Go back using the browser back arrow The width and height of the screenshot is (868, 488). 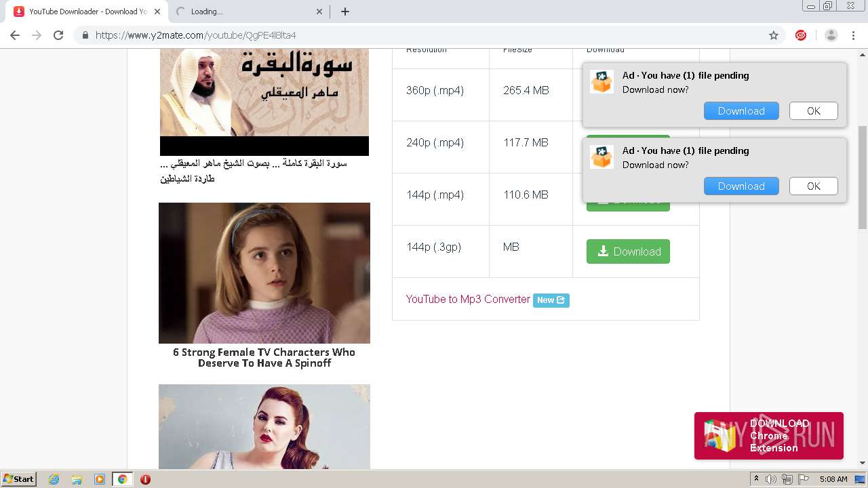15,35
